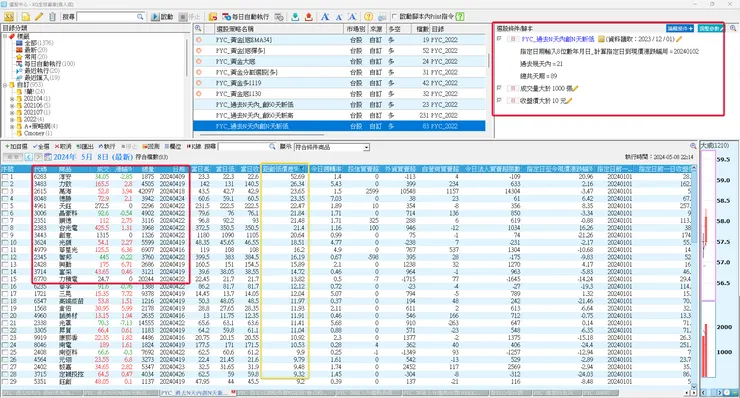
Task: Click the calendar icon beside 2024年 date
Action: click(x=48, y=157)
